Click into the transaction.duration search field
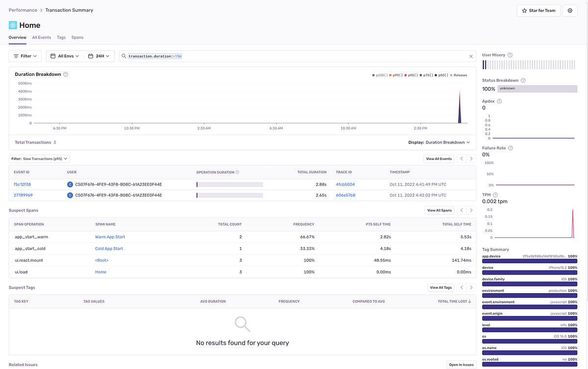 coord(296,56)
